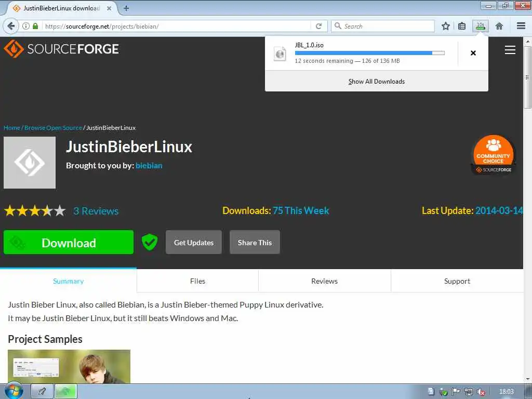Open the Reviews tab
Screen dimensions: 532x399
pyautogui.click(x=324, y=281)
